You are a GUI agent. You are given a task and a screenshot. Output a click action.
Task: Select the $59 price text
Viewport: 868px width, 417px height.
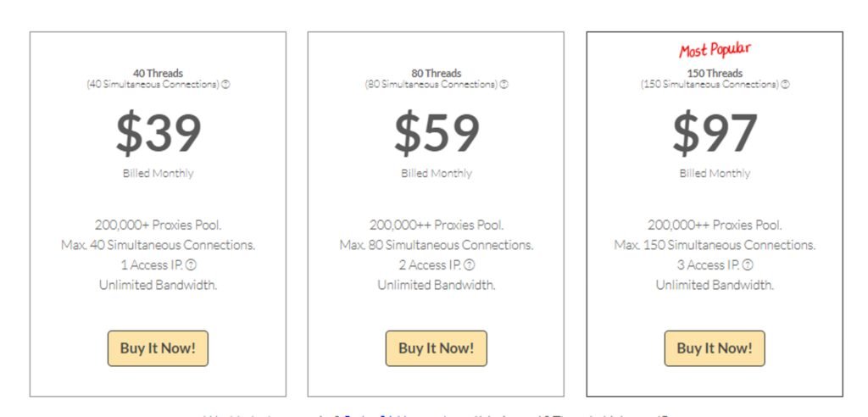point(437,133)
